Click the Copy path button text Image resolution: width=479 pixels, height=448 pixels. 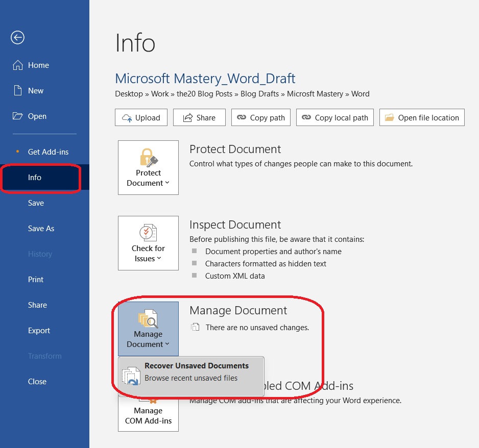(267, 118)
